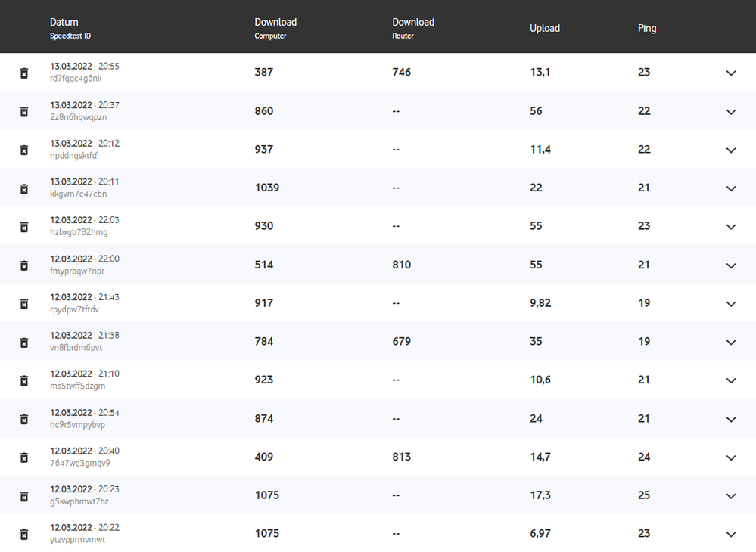Delete entry with ID rpydpw7tftdv
This screenshot has width=756, height=552.
[x=24, y=304]
